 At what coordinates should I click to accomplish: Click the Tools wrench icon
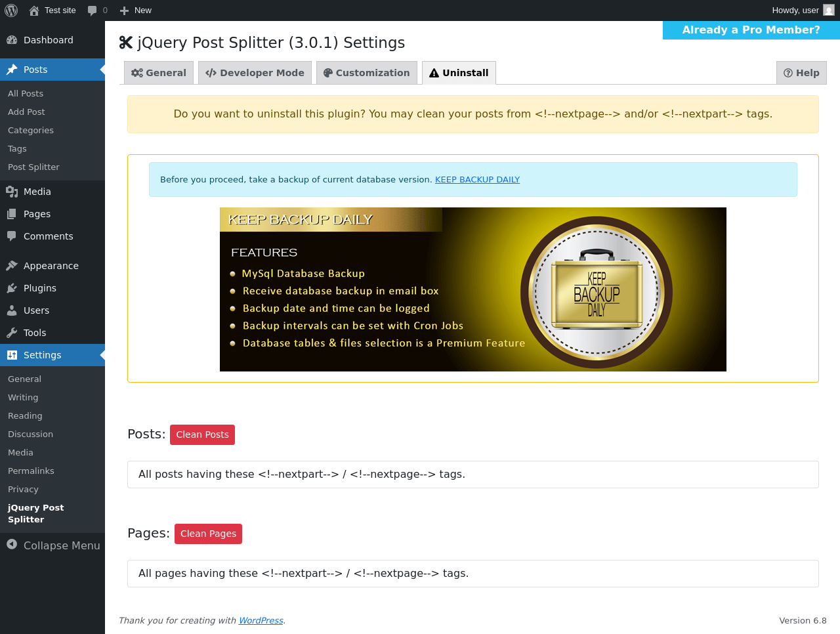pyautogui.click(x=12, y=333)
